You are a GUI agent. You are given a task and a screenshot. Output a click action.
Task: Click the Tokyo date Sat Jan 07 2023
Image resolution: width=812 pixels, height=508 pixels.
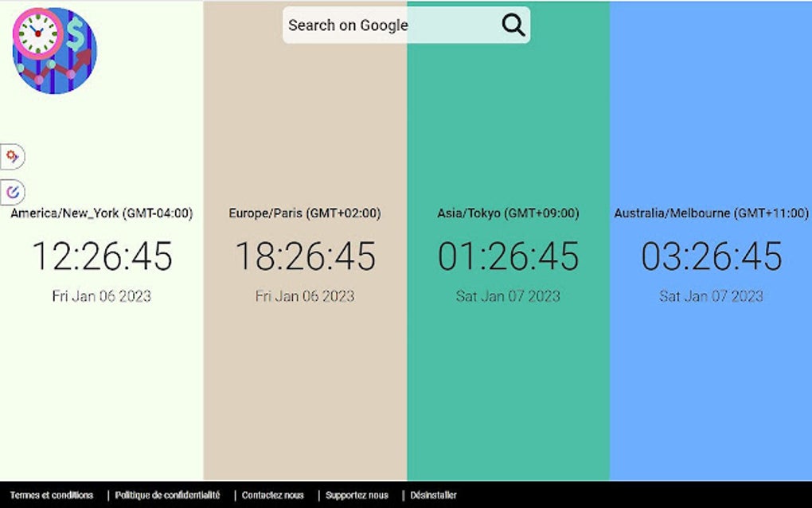tap(508, 296)
